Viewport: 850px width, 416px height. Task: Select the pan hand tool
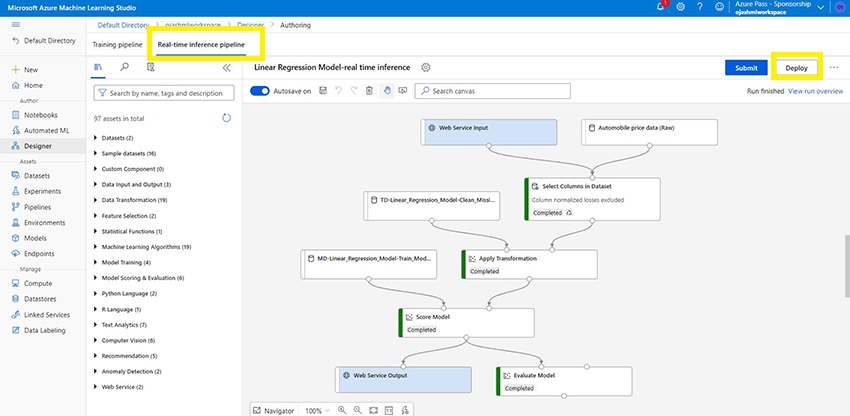click(386, 91)
